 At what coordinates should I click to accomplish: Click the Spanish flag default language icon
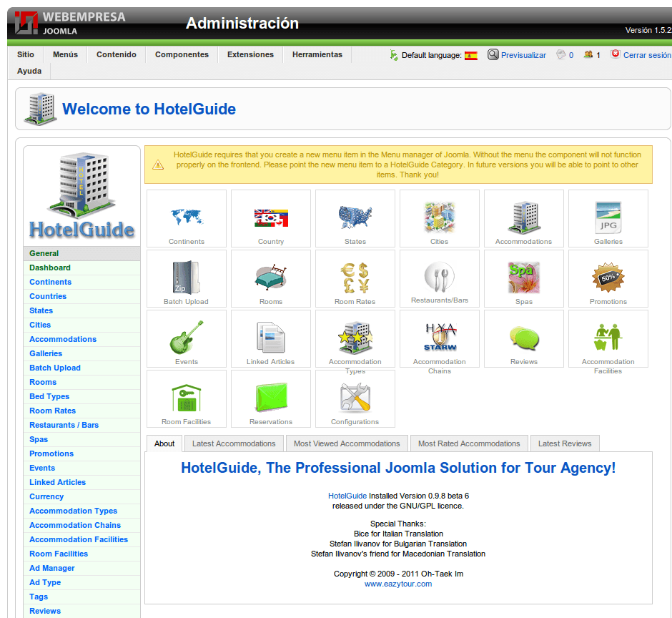click(x=471, y=56)
